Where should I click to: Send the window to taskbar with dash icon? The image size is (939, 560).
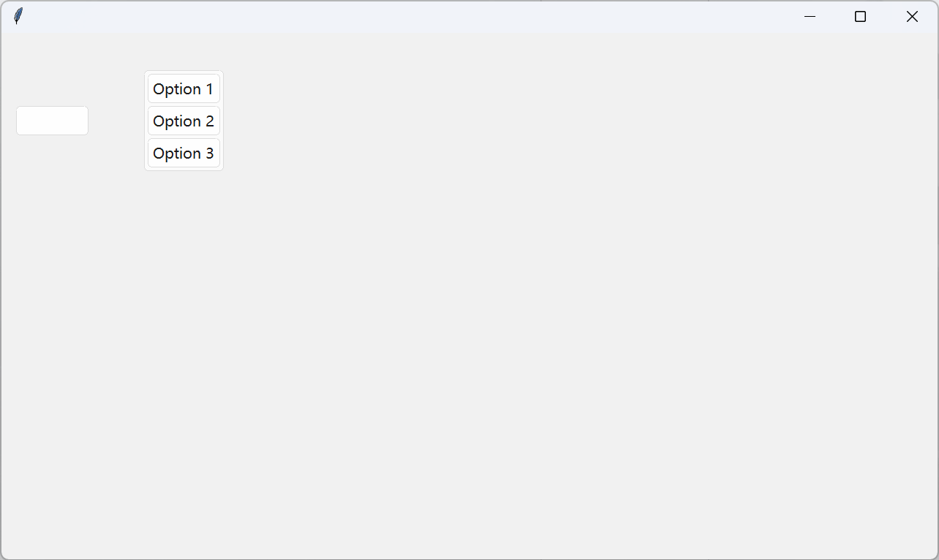coord(810,16)
